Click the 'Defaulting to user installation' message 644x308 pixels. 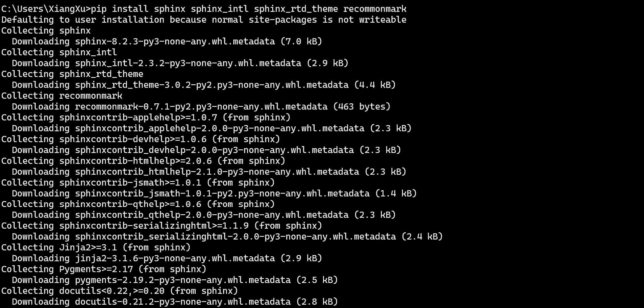coord(204,20)
